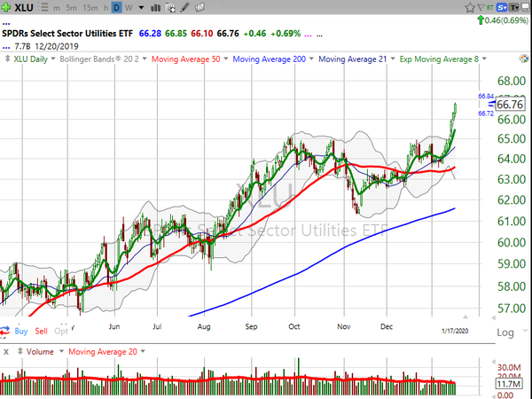
Task: Click the Oct month label on time axis
Action: click(x=294, y=326)
